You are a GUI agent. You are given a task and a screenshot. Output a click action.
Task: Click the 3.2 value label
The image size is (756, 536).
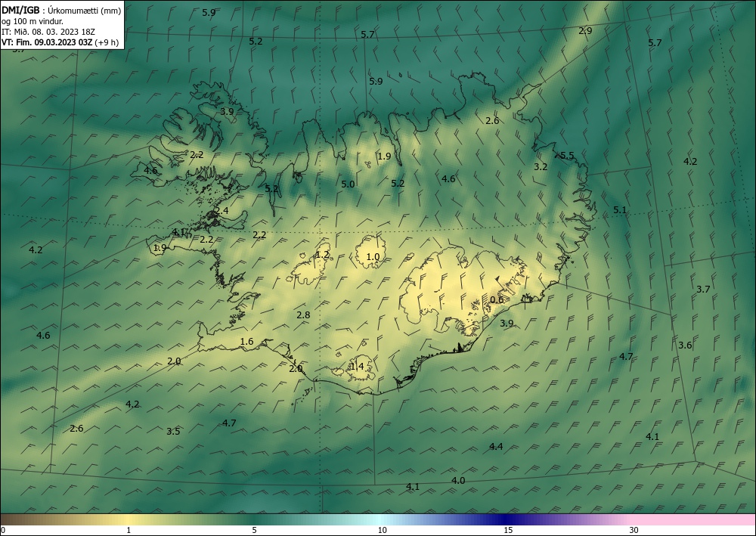pos(541,167)
